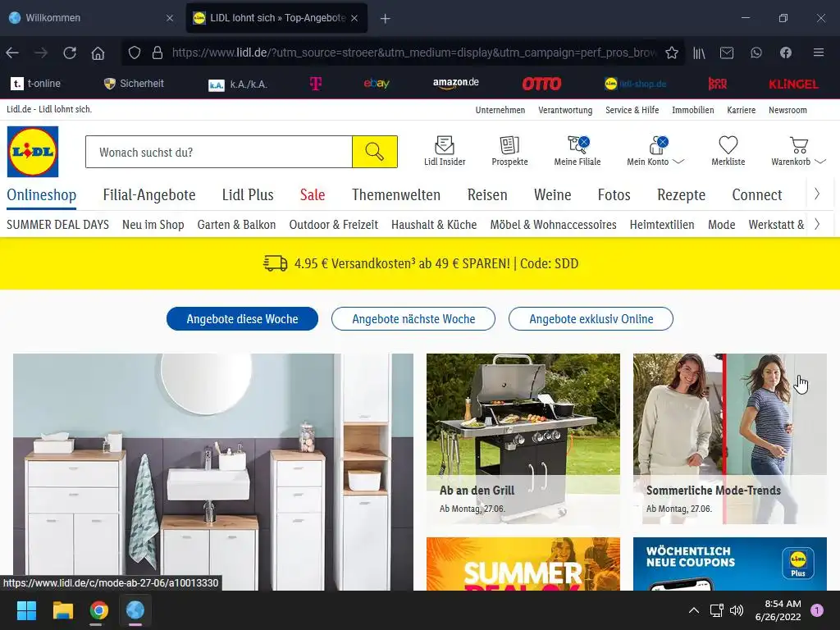Screen dimensions: 840x630
Task: Switch to the Willkommen tab
Action: (x=89, y=18)
